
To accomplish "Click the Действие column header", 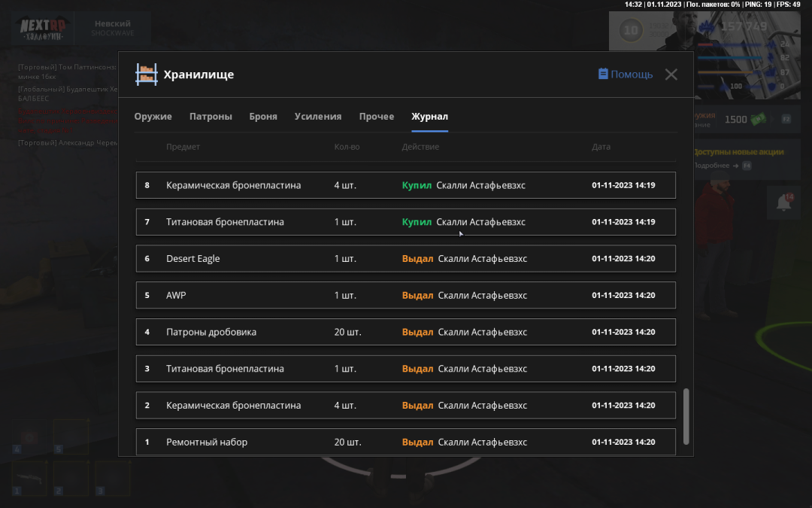I will click(x=420, y=147).
